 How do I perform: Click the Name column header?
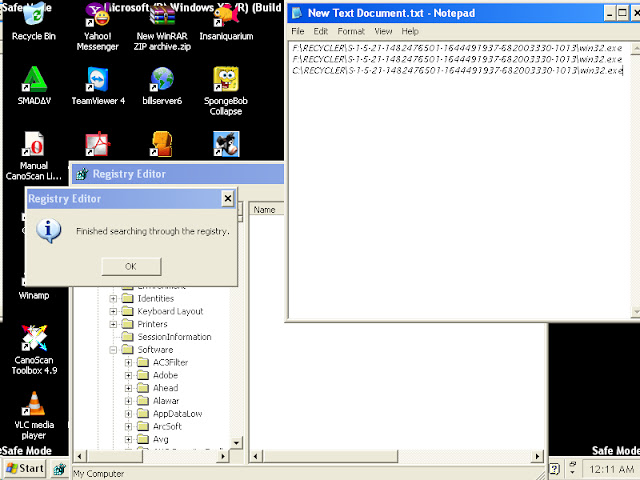click(266, 210)
